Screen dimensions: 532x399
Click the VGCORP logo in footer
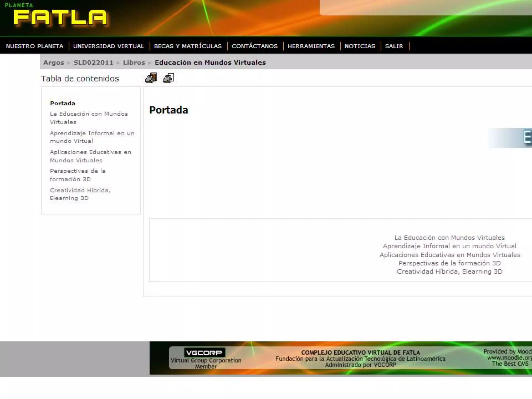coord(205,353)
